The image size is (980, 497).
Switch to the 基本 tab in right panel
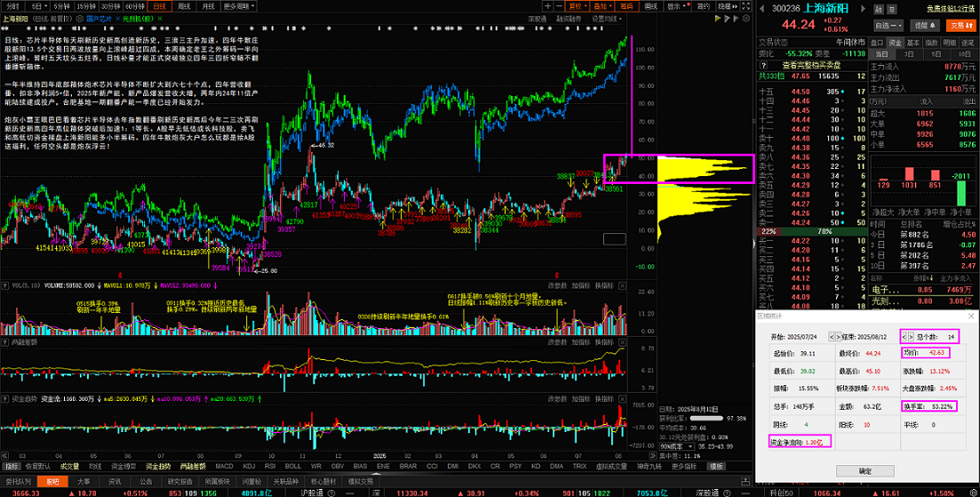[x=913, y=44]
